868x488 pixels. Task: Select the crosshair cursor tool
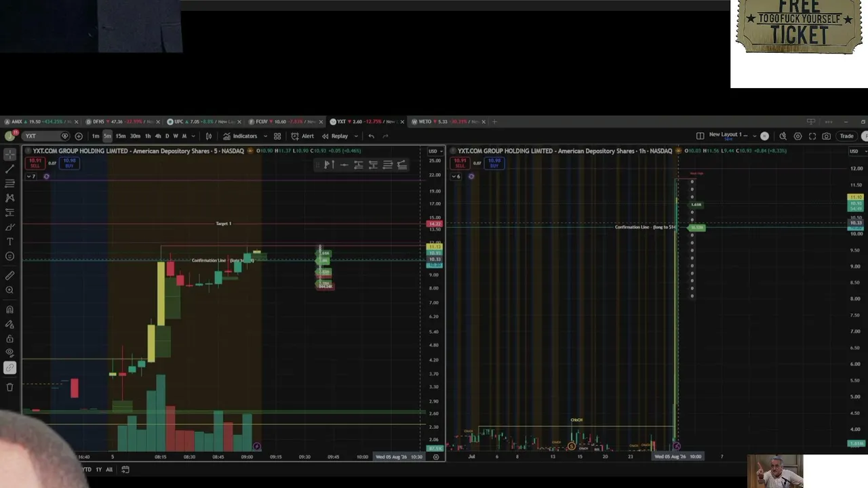coord(9,154)
